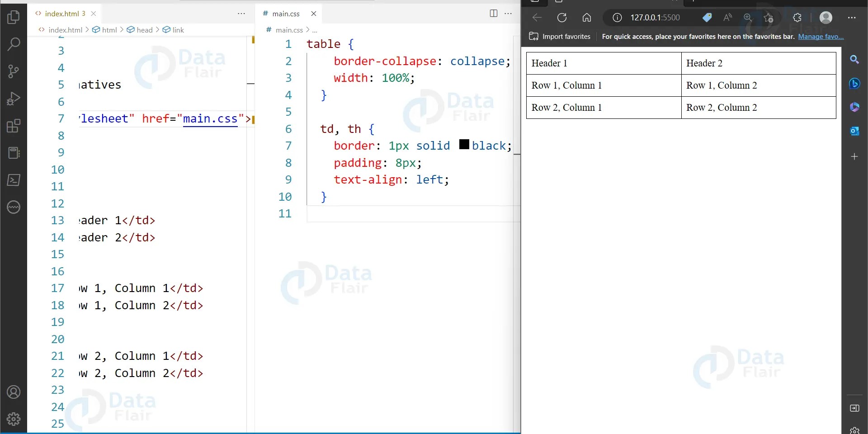Expand the html breadcrumb in index.html
868x434 pixels.
click(108, 30)
